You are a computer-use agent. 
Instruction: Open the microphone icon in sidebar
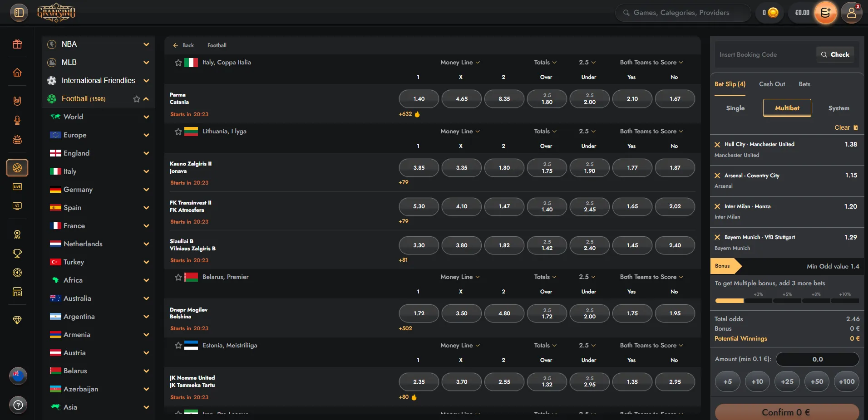(x=17, y=120)
